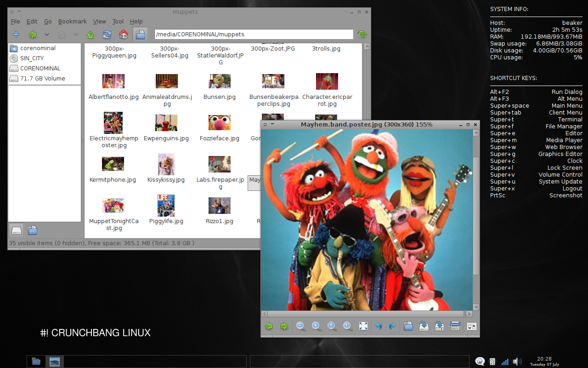Click the image viewer vertical scrollbar
588x368 pixels.
pyautogui.click(x=476, y=216)
